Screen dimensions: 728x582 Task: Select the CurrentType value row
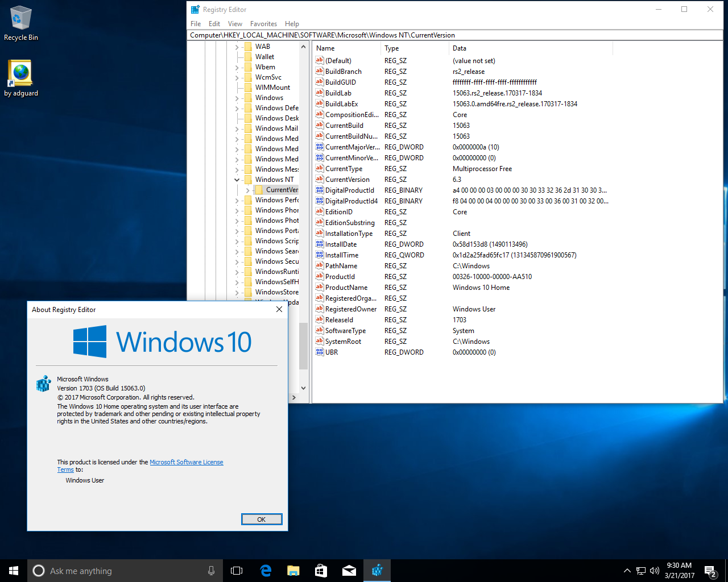[x=462, y=169]
